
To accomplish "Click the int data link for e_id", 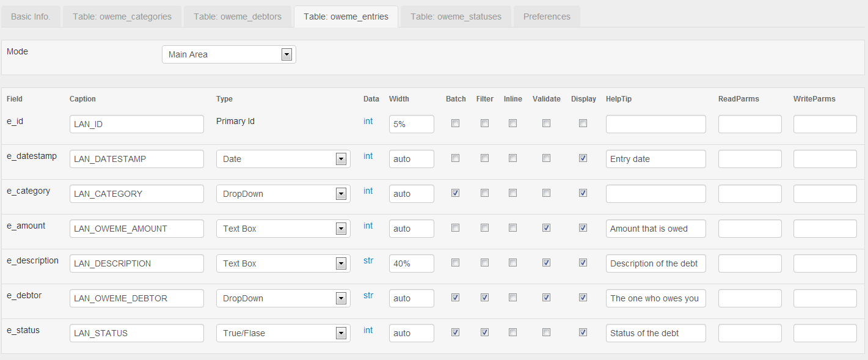I will tap(368, 121).
